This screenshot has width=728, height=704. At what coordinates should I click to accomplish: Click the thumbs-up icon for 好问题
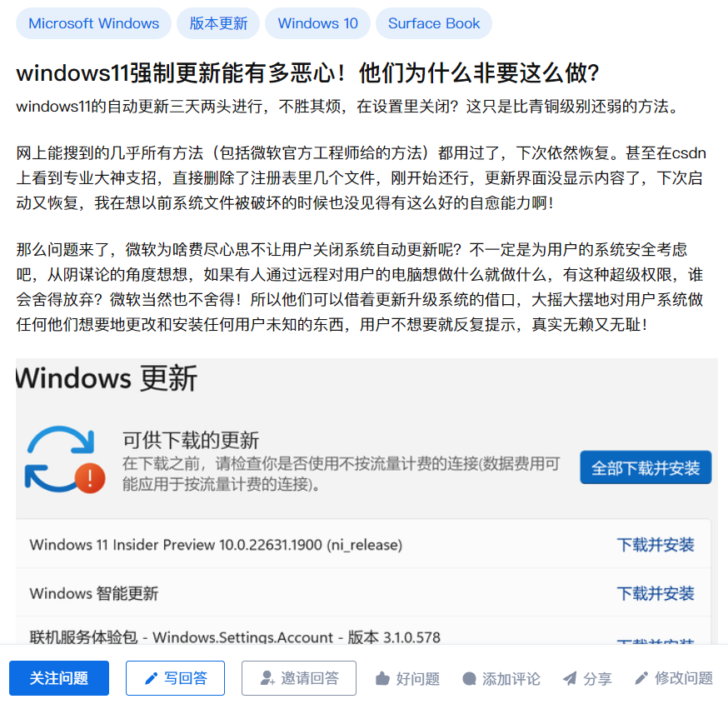click(382, 678)
